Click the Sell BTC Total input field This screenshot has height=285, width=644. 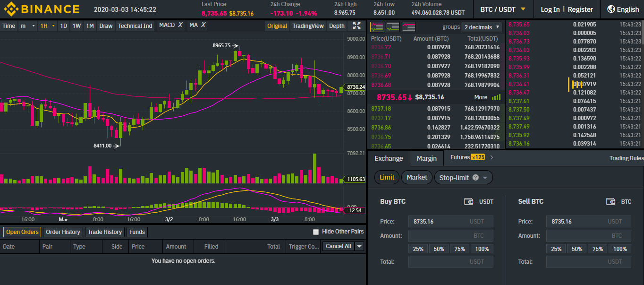(589, 262)
